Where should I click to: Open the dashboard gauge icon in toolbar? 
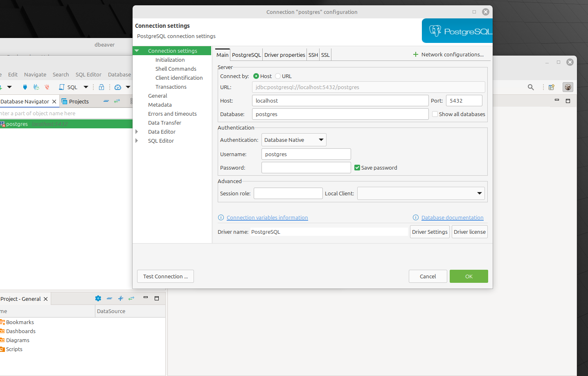[118, 87]
